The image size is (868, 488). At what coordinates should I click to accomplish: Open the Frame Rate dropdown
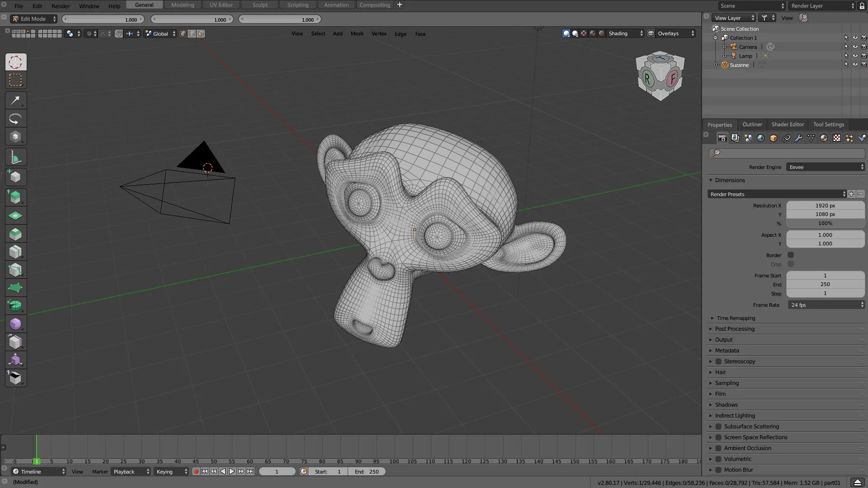tap(826, 305)
